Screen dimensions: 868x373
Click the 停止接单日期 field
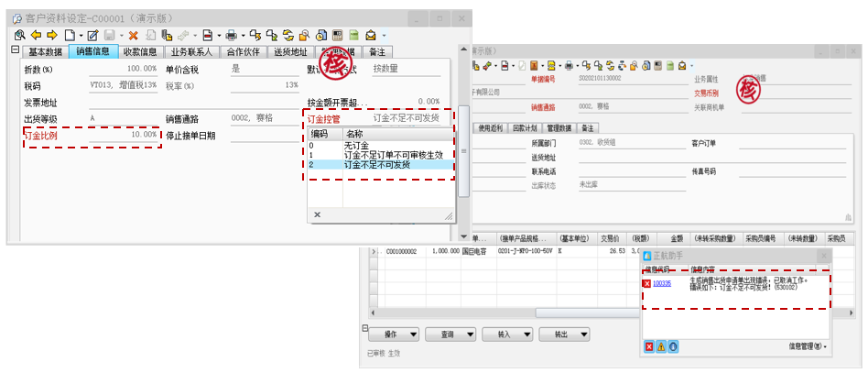coord(265,136)
